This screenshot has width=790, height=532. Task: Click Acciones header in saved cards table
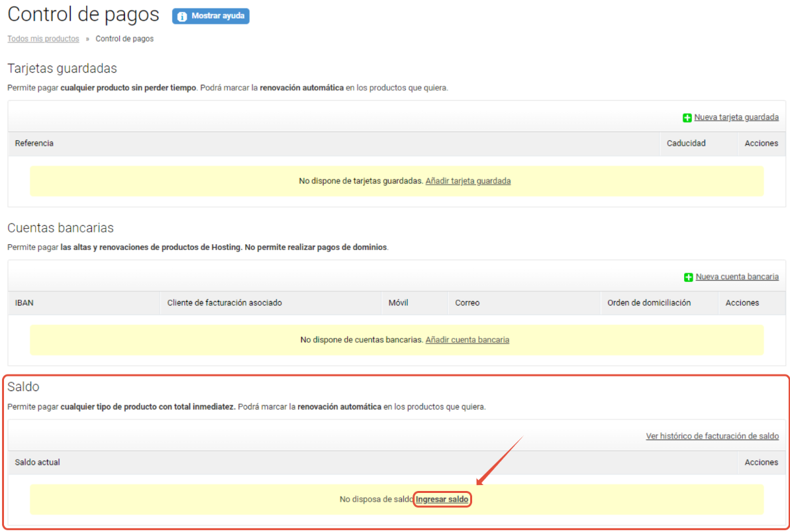(761, 143)
